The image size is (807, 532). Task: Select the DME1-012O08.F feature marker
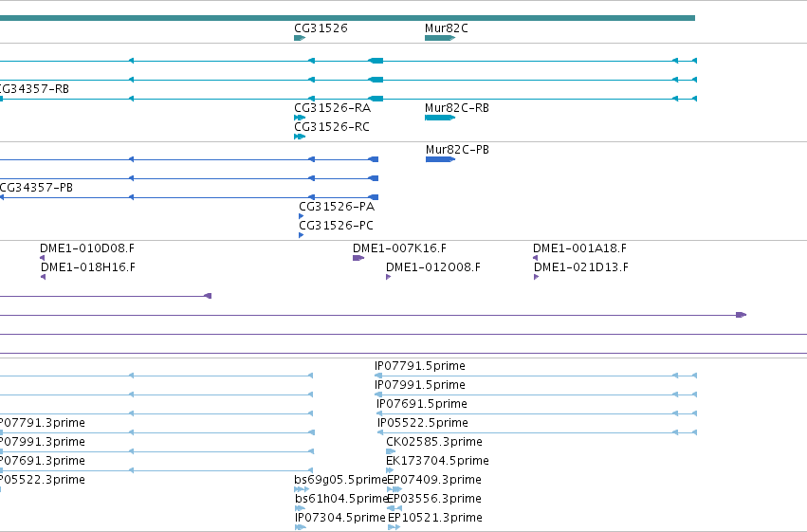389,277
